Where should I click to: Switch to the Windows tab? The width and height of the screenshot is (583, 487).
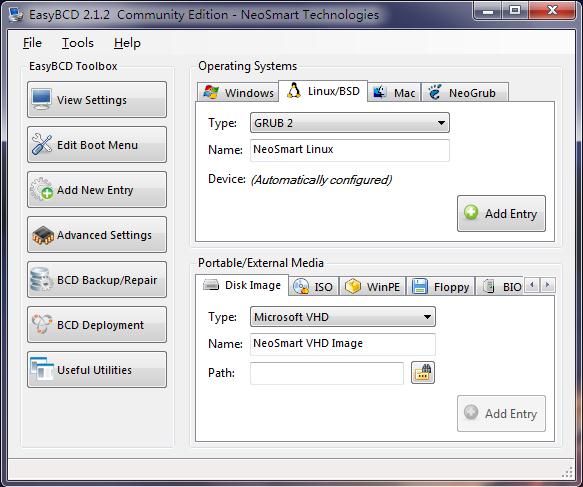(238, 92)
